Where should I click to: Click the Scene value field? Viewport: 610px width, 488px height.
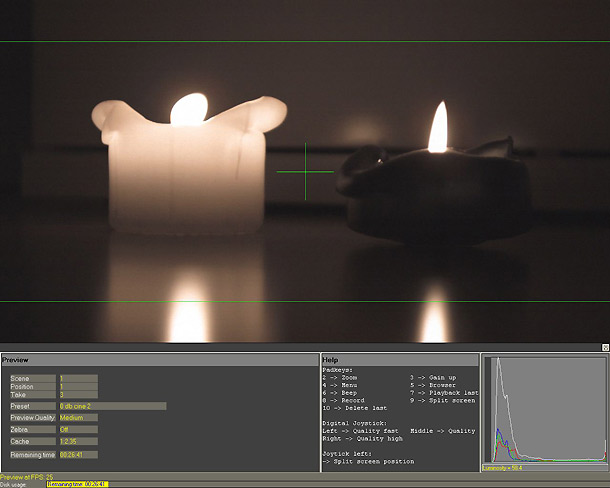pos(78,379)
